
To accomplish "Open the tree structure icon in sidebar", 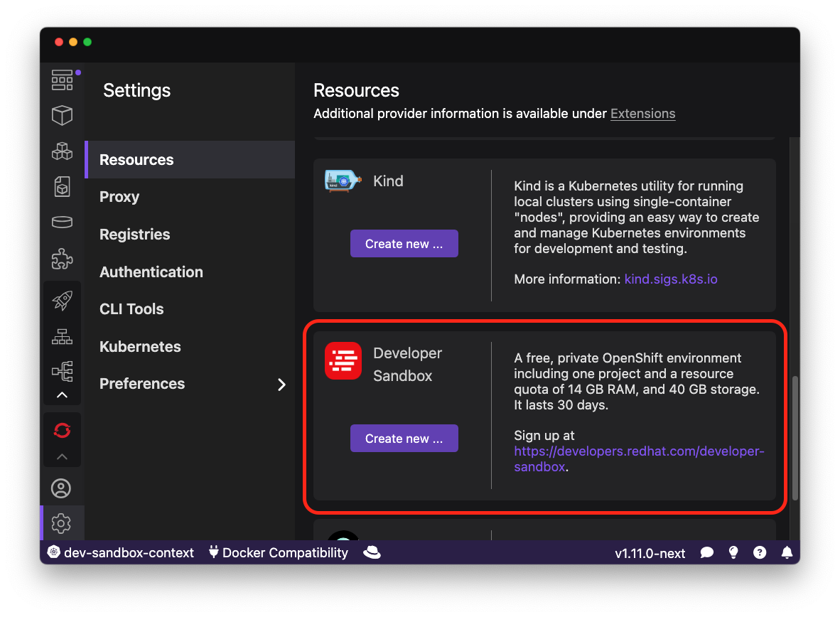I will (x=62, y=371).
